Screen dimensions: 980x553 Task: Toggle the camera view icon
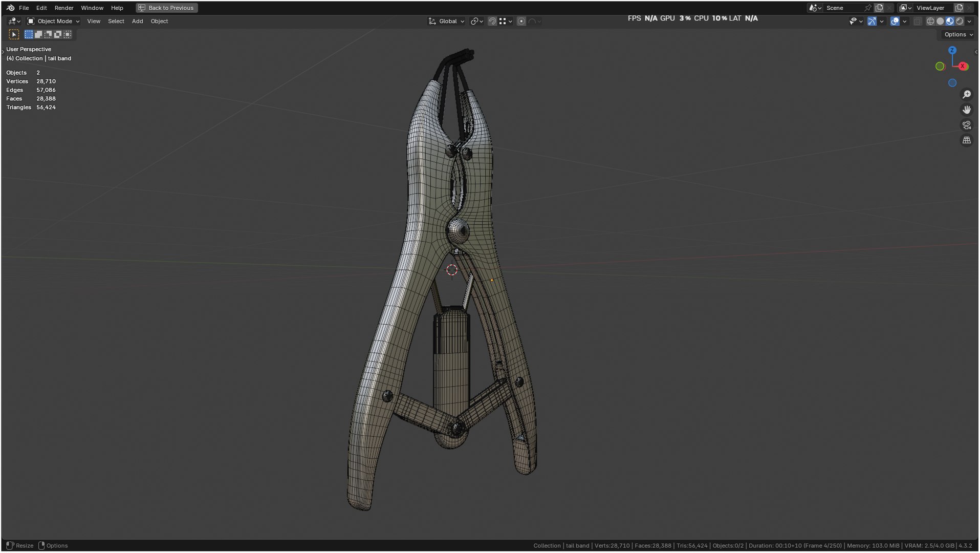tap(967, 125)
